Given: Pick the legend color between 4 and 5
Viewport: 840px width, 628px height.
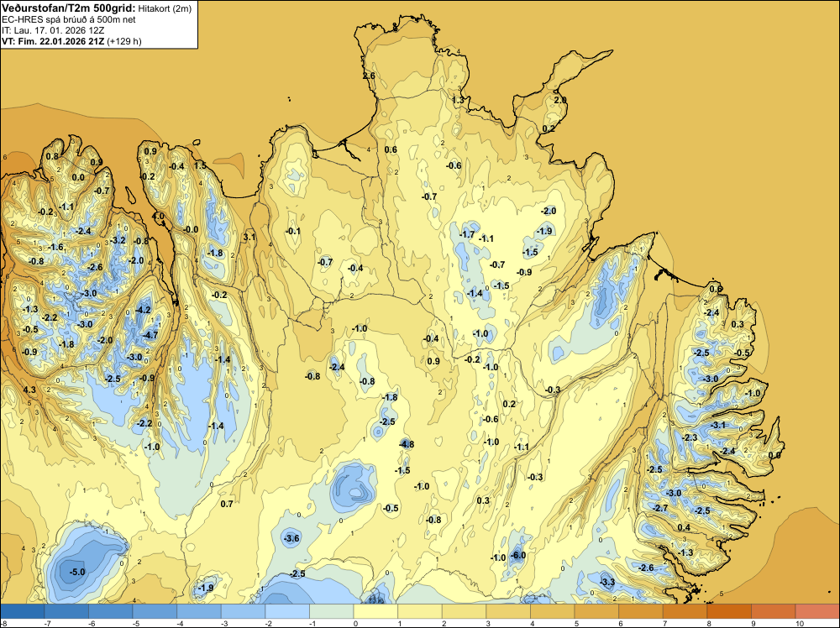Looking at the screenshot, I should tap(553, 611).
